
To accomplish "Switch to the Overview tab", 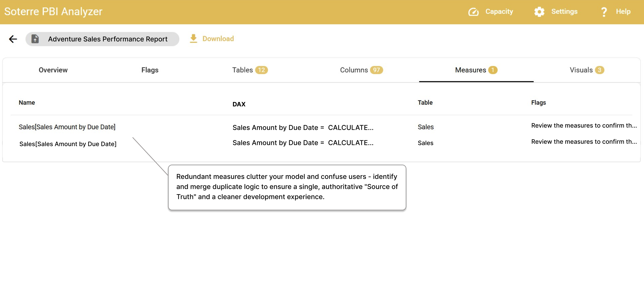I will [x=53, y=70].
